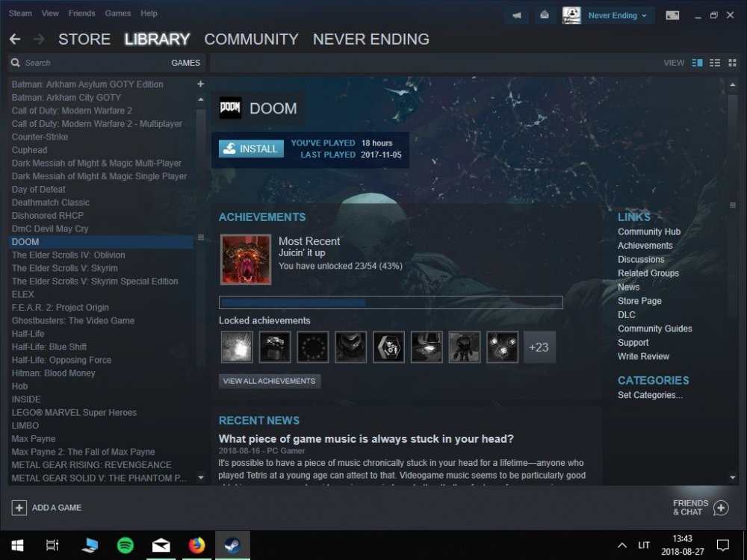Click the search magnifier icon
This screenshot has width=747, height=560.
click(15, 63)
